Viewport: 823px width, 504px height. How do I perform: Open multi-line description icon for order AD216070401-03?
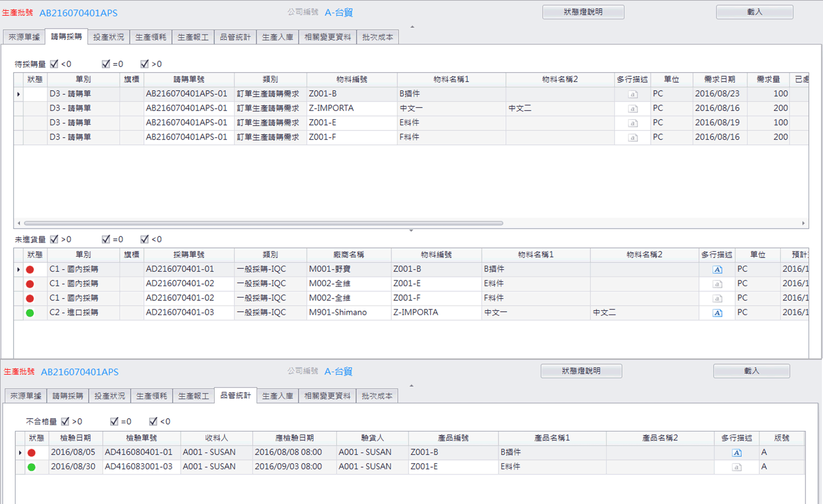pos(718,313)
